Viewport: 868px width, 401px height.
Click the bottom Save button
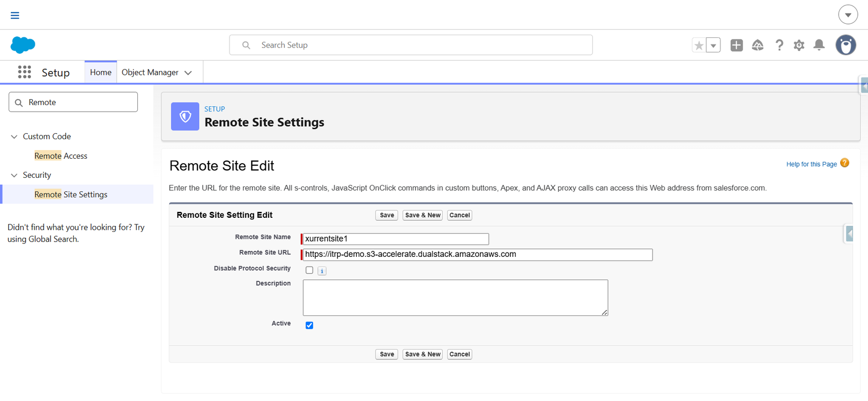(387, 354)
